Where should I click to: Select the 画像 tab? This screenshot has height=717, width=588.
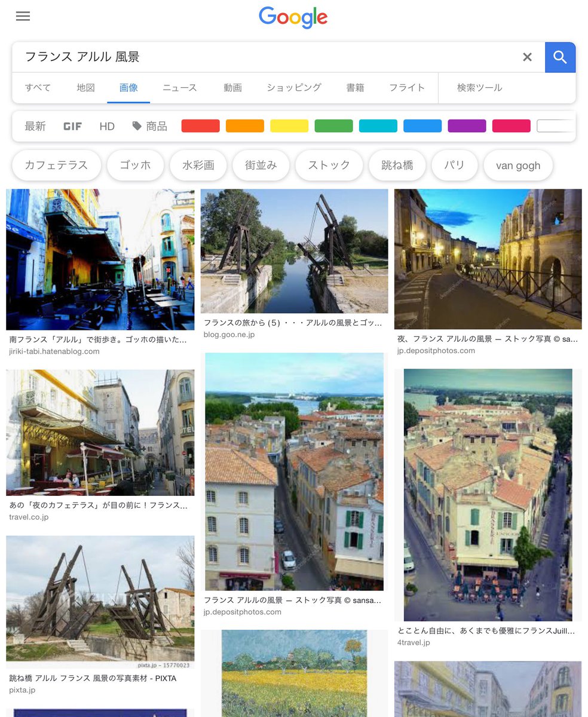(128, 87)
